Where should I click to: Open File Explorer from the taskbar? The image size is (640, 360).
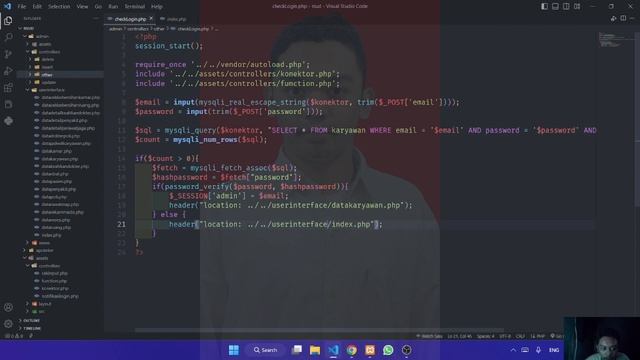coord(315,350)
